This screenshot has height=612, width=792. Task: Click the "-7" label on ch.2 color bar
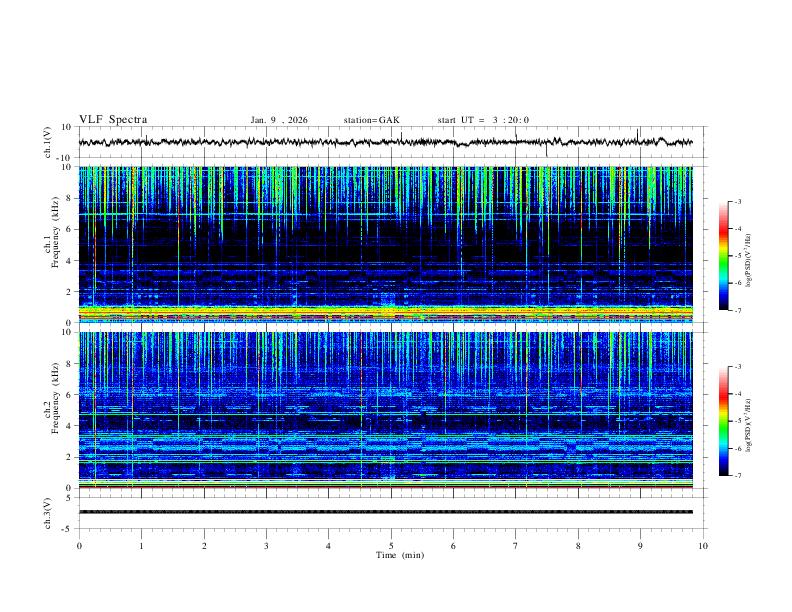tap(737, 475)
